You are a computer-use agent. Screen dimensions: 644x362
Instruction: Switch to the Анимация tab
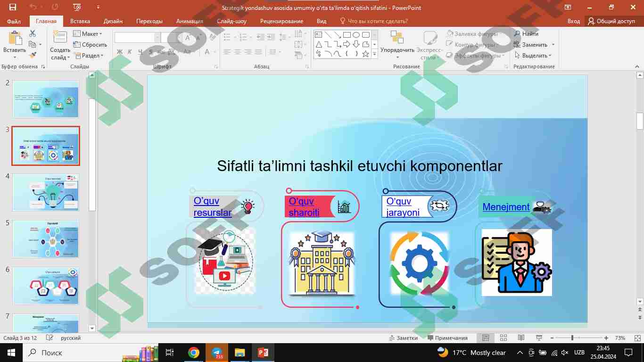coord(190,21)
